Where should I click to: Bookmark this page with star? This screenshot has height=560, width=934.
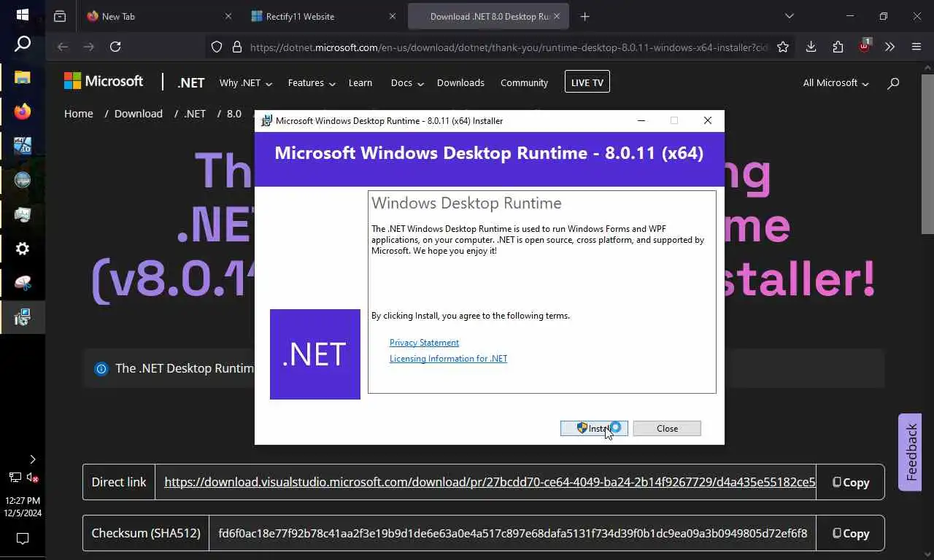(783, 47)
